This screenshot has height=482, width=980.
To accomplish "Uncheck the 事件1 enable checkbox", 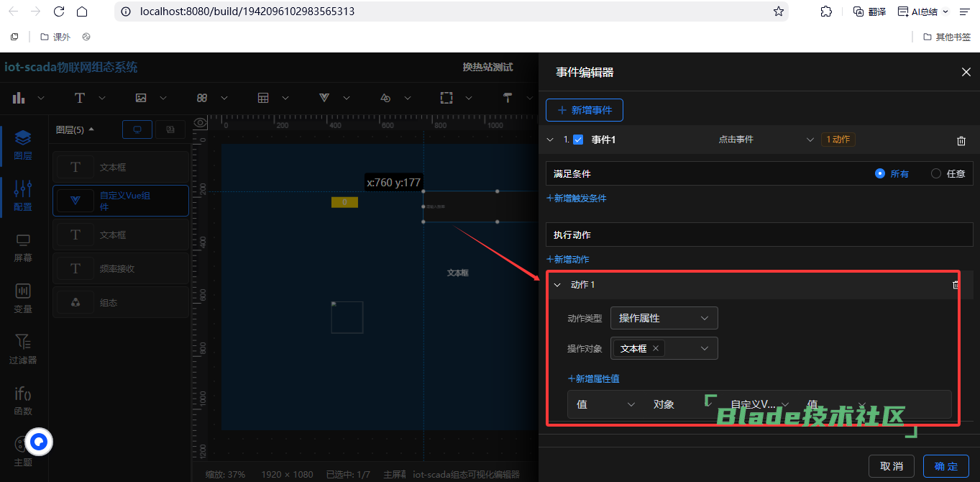I will (578, 140).
